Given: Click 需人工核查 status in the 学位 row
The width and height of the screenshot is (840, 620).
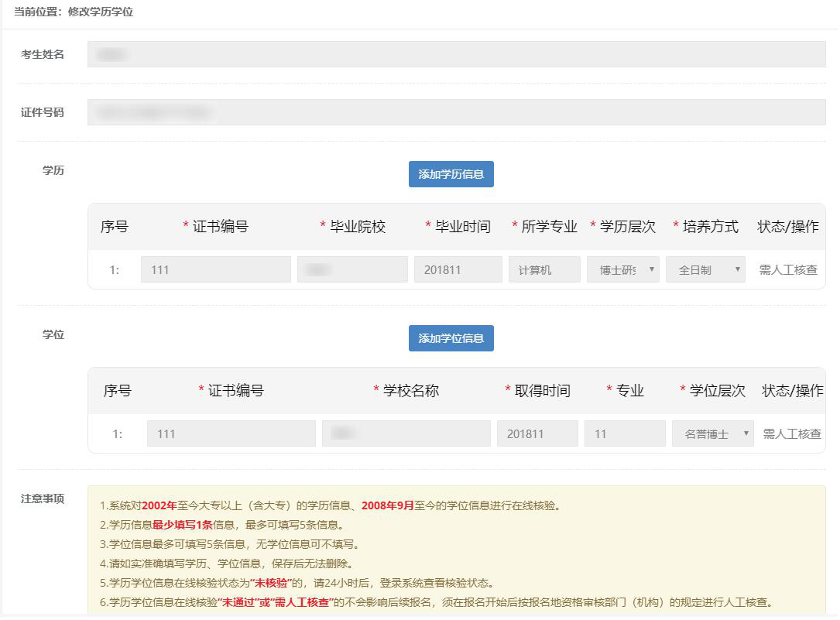Looking at the screenshot, I should point(792,434).
